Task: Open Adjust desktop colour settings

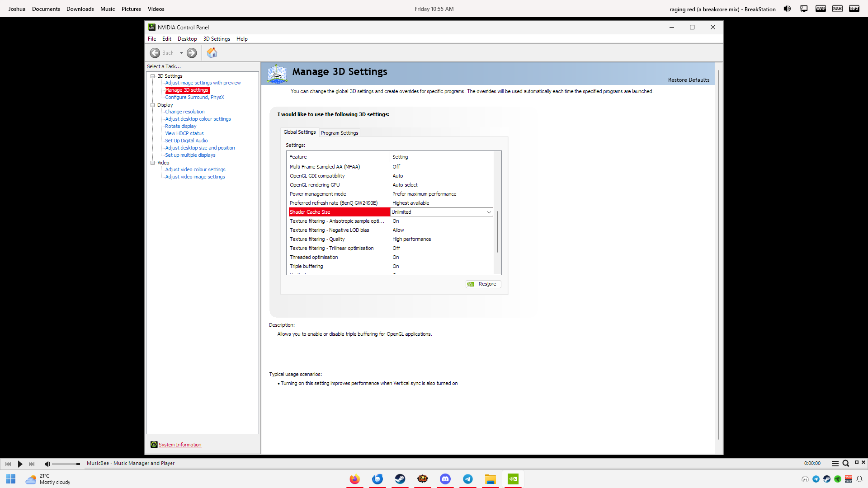Action: 198,119
